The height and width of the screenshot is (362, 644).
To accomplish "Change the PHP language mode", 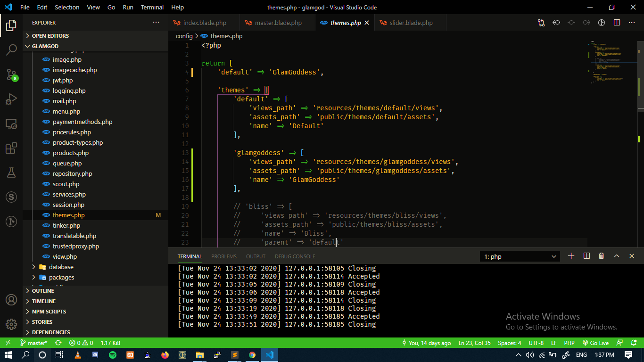I will [569, 343].
